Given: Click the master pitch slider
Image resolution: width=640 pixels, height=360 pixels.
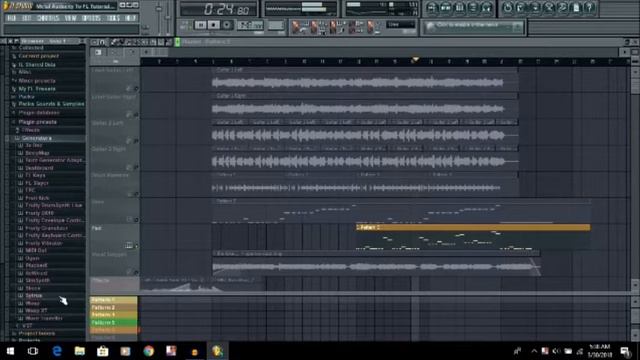Looking at the screenshot, I should coord(168,16).
